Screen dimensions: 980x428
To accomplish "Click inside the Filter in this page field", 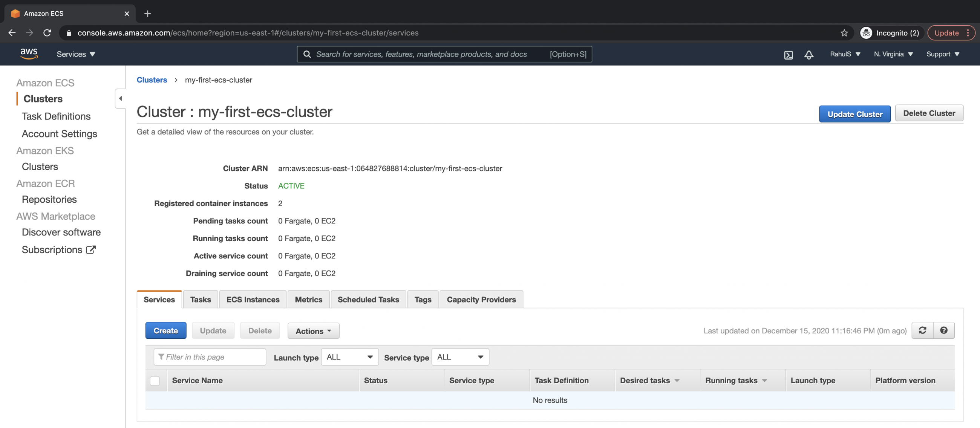I will tap(209, 357).
